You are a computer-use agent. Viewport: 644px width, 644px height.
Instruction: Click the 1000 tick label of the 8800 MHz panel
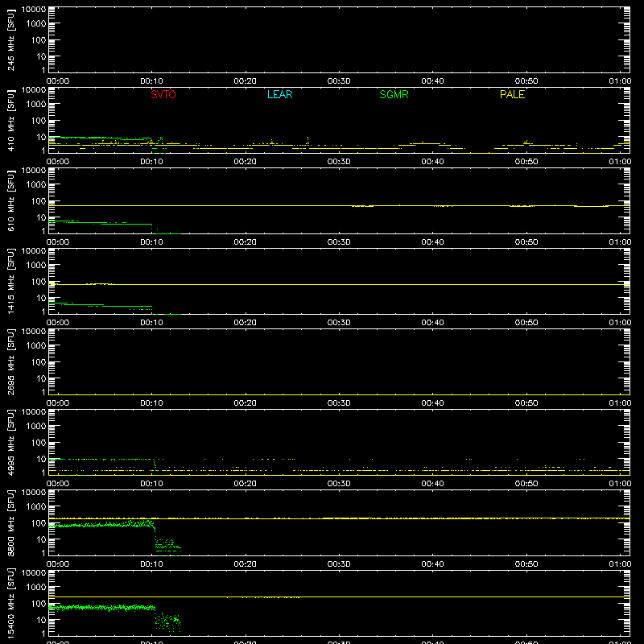pyautogui.click(x=36, y=507)
